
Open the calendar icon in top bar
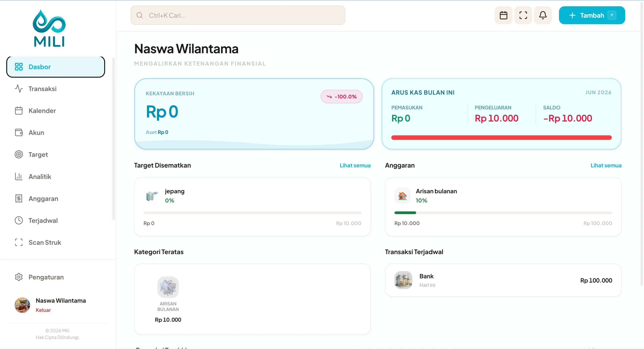pyautogui.click(x=503, y=15)
